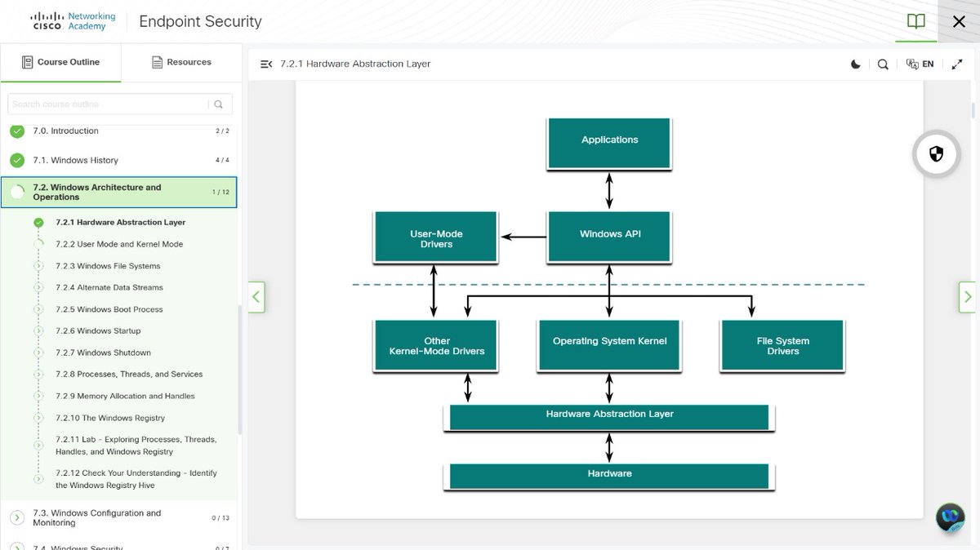This screenshot has width=980, height=550.
Task: Click status icon next to 7.2.3
Action: tap(38, 266)
